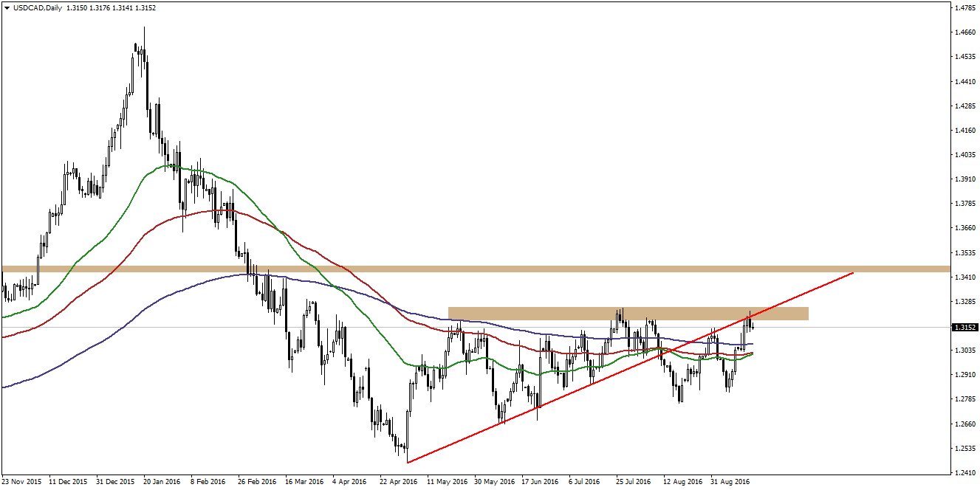The width and height of the screenshot is (980, 490).
Task: Click the USDCAD,Daily chart title
Action: coord(38,8)
